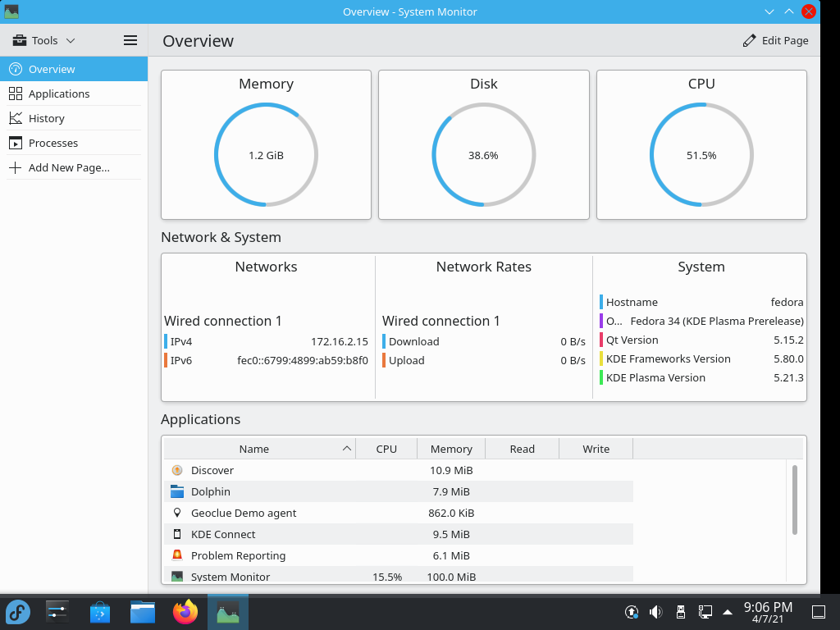
Task: Sort applications by Memory column
Action: point(451,449)
